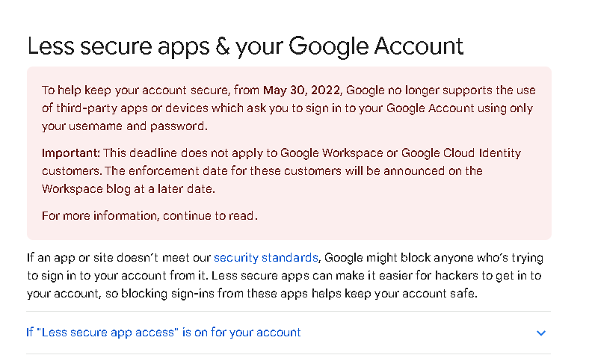
Task: Click "Workspace blog" in the notice
Action: (86, 189)
